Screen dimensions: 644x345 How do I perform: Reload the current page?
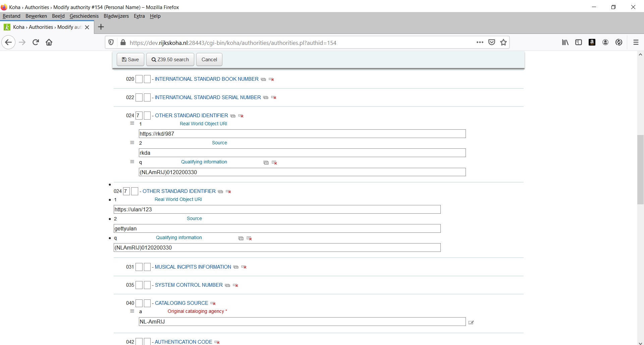coord(36,43)
